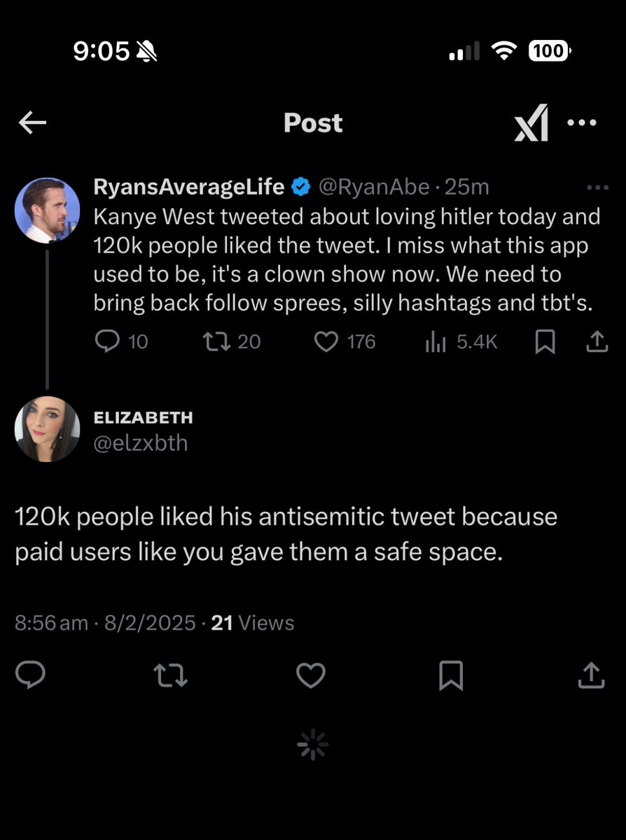Like ELIZABETH's reply

click(x=311, y=675)
